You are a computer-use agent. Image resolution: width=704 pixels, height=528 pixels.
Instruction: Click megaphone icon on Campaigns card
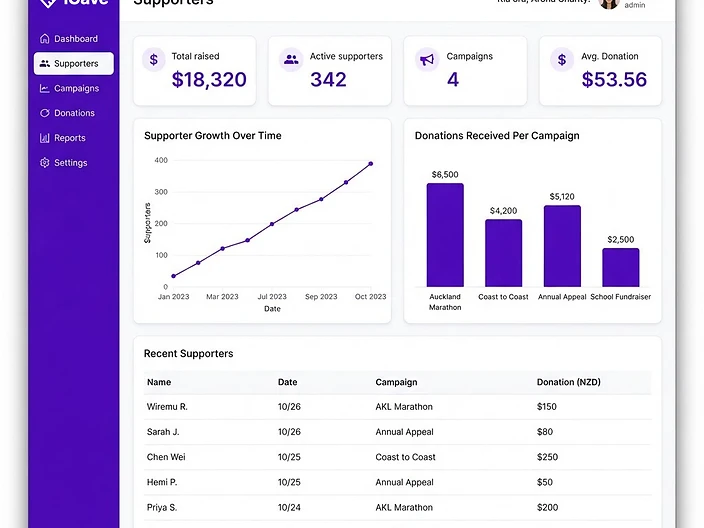[427, 59]
